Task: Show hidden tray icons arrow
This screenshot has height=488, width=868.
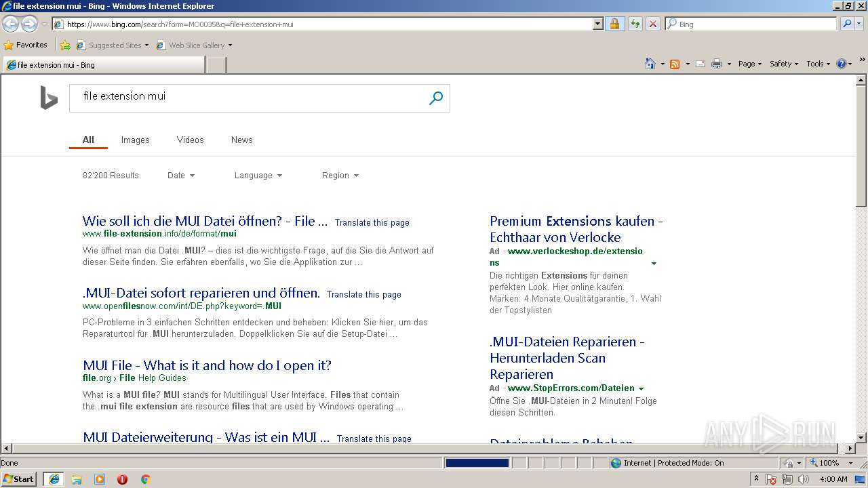Action: click(x=756, y=479)
